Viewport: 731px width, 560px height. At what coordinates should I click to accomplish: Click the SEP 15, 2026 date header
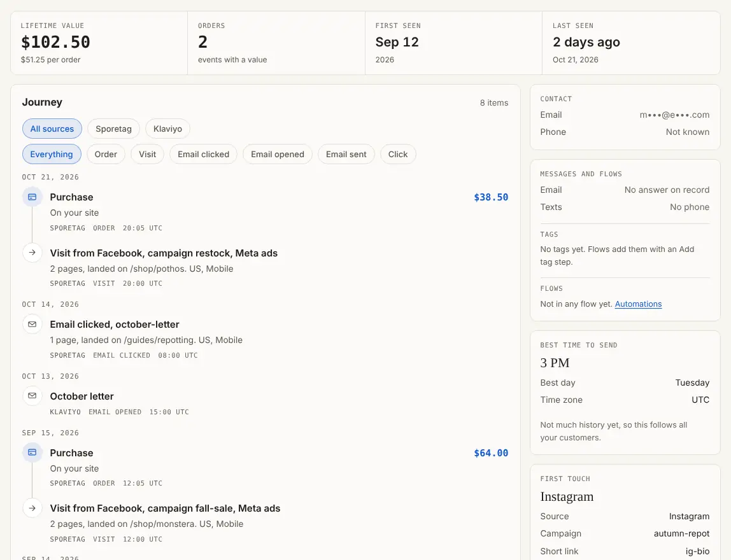[x=50, y=433]
